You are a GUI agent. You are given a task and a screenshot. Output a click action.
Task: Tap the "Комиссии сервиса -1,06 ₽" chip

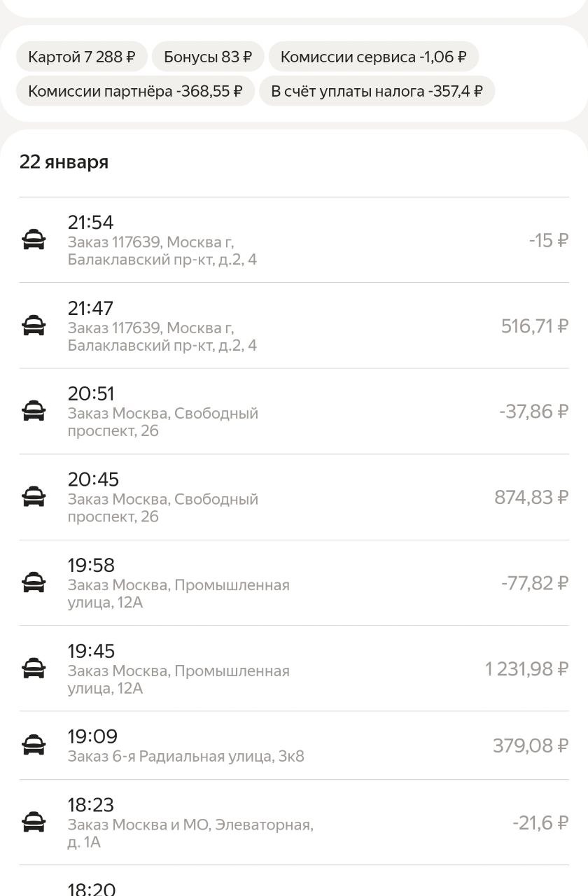tap(373, 57)
